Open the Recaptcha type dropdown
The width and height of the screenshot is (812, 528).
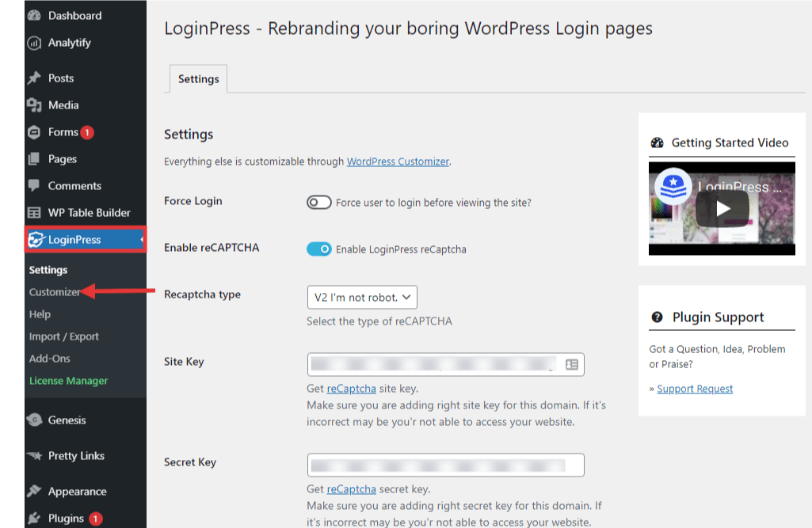click(362, 298)
